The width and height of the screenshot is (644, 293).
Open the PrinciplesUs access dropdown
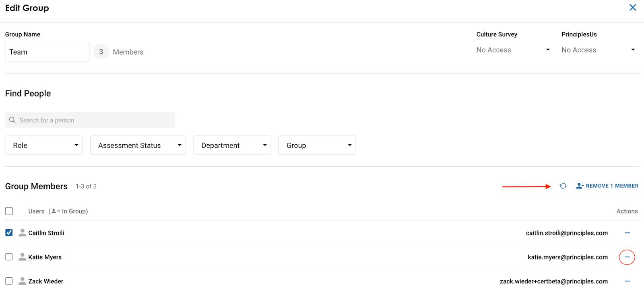(x=598, y=50)
